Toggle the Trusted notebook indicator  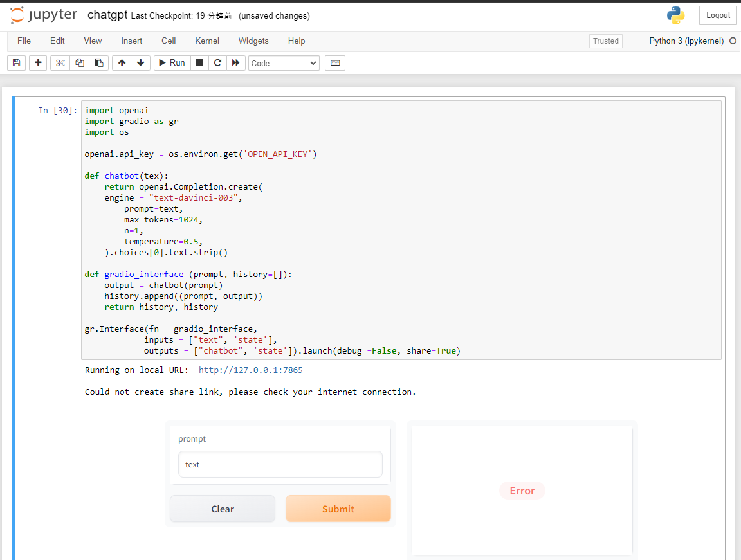(605, 41)
